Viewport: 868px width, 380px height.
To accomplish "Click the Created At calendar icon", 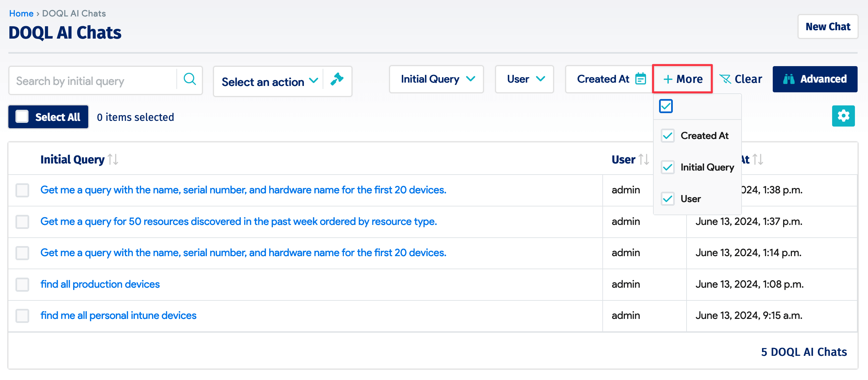I will (x=640, y=79).
